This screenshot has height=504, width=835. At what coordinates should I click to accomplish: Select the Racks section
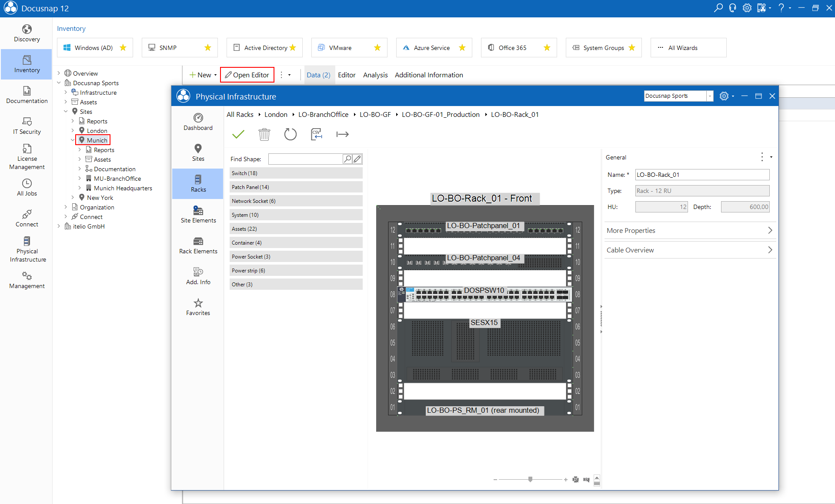pyautogui.click(x=198, y=184)
